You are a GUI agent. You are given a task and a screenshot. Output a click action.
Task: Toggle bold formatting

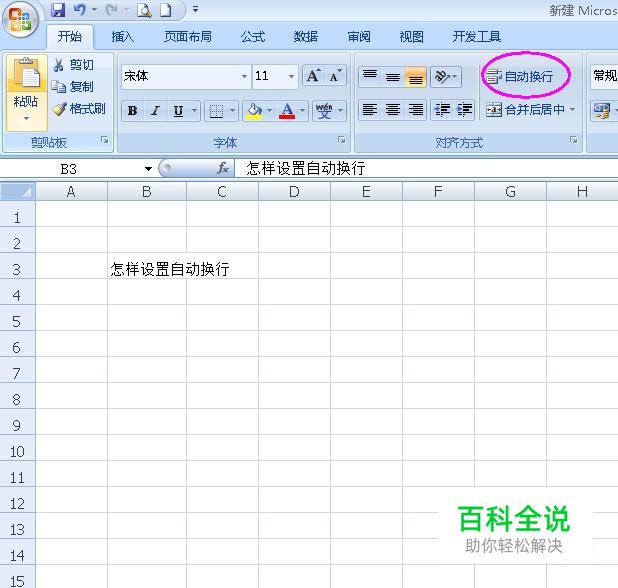pos(133,111)
